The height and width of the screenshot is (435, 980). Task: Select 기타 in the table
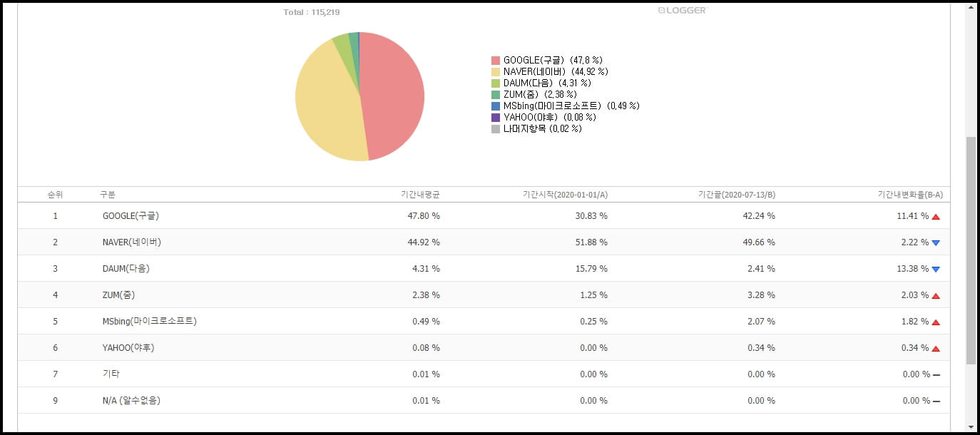[111, 374]
